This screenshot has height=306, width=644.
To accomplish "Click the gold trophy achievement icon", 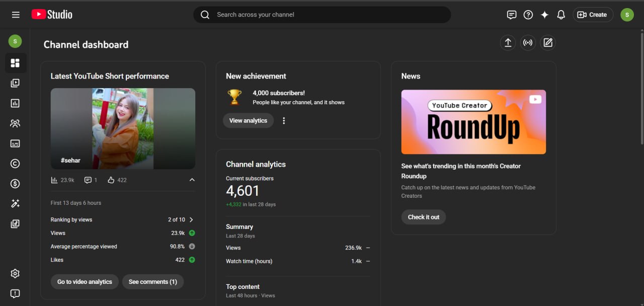I will [234, 97].
